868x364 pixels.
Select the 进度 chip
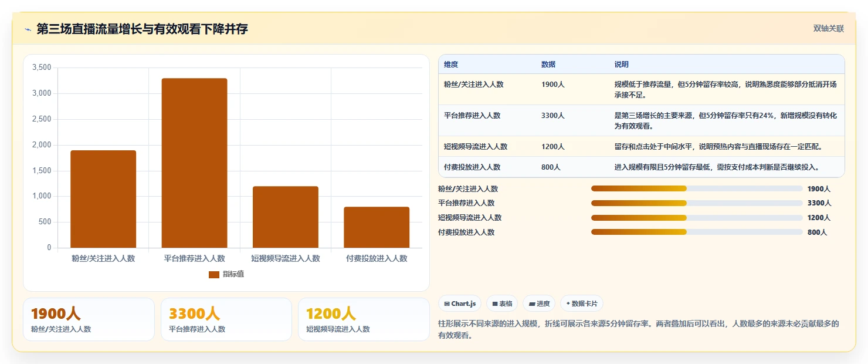pos(539,304)
